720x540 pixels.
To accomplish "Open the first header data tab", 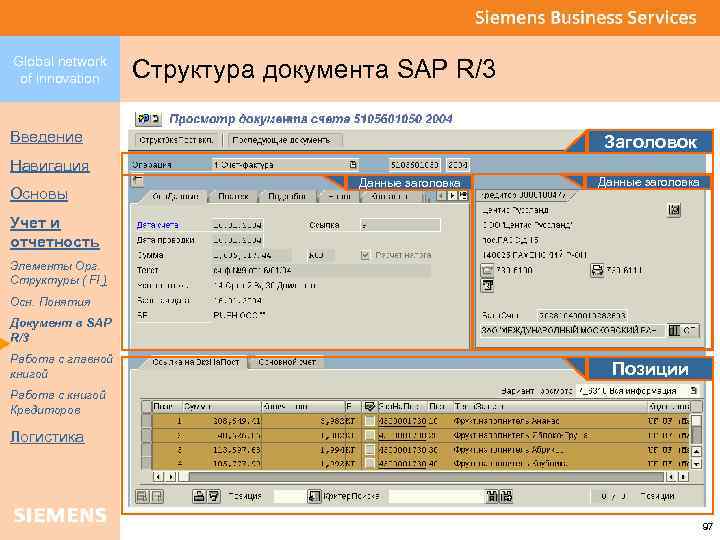I will coord(175,197).
